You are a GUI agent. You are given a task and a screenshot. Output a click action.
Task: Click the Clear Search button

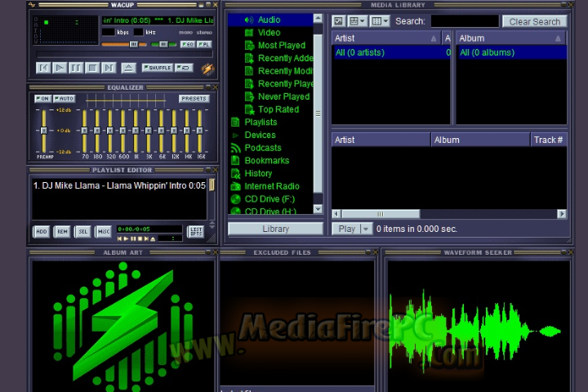coord(535,22)
